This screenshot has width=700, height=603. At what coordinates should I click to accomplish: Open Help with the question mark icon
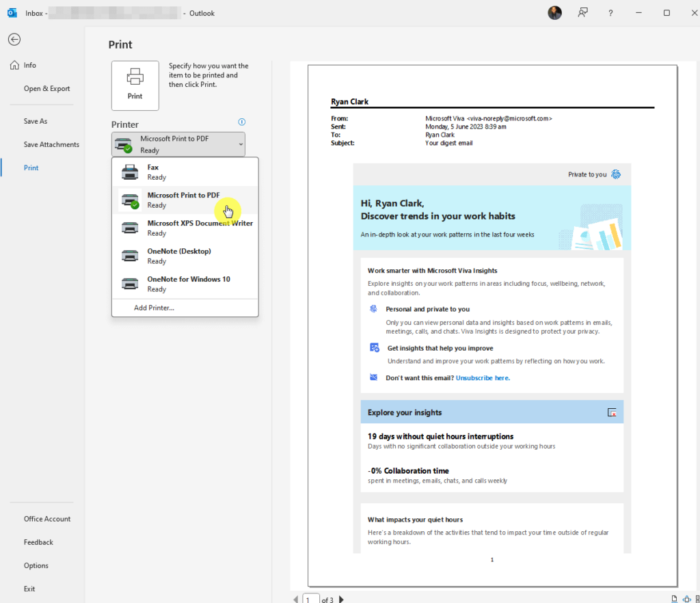click(610, 13)
